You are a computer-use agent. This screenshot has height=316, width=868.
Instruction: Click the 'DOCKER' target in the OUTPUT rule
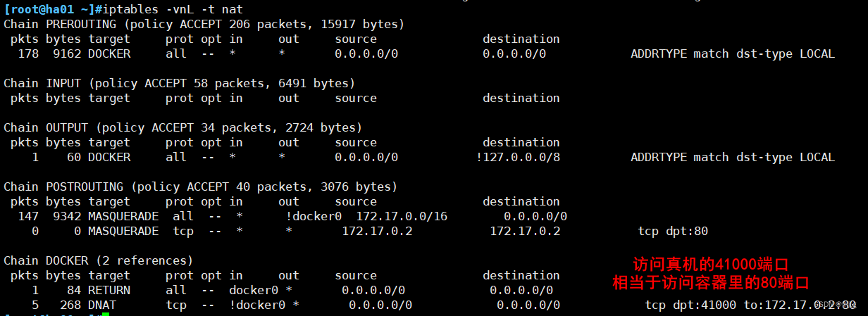coord(109,158)
